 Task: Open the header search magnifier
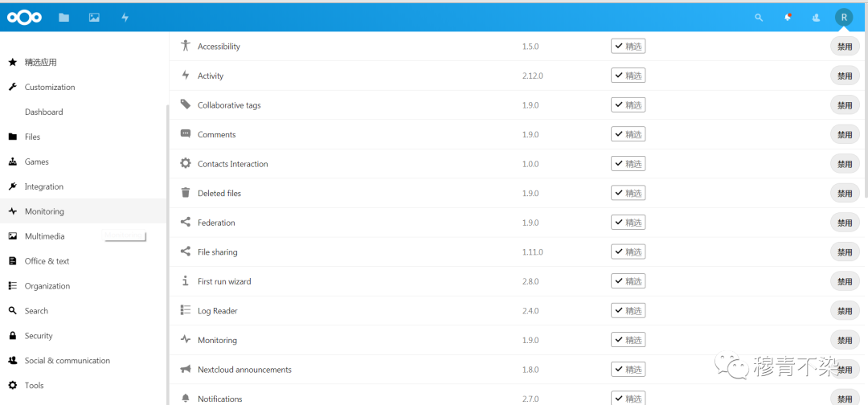[759, 18]
